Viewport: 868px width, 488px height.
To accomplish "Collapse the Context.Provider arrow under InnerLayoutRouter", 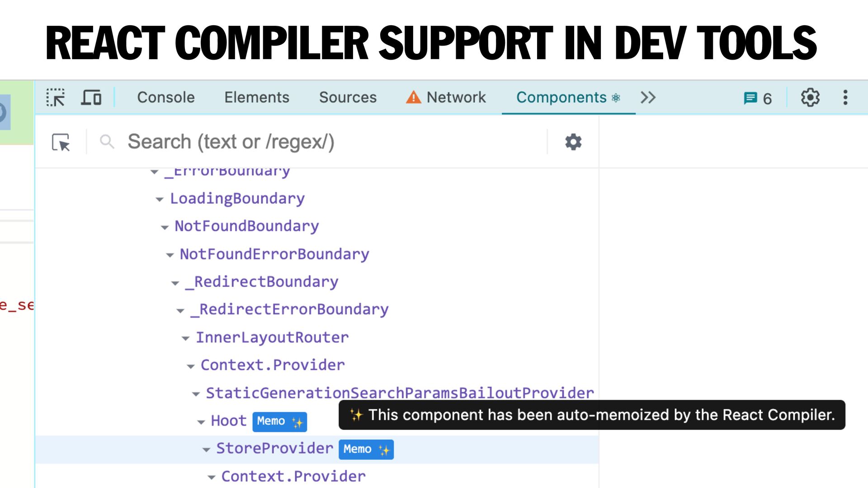I will (x=191, y=366).
